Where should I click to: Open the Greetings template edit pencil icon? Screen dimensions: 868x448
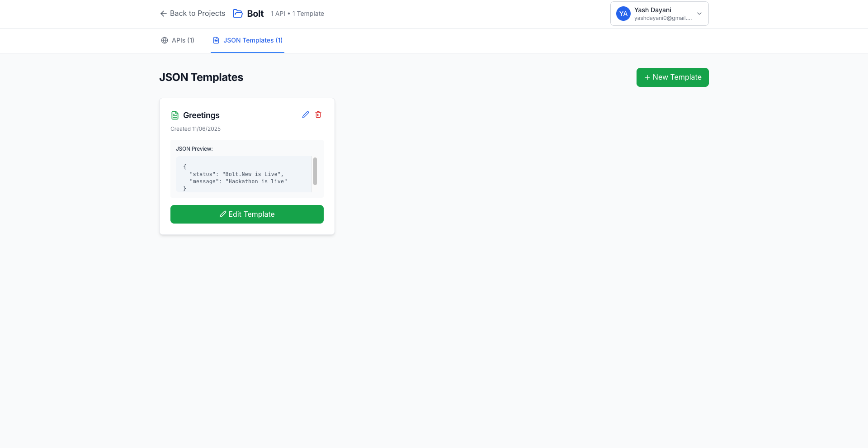(306, 114)
